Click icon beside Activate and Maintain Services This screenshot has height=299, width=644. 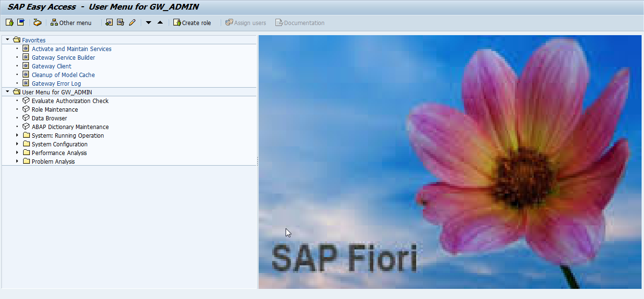pos(26,49)
